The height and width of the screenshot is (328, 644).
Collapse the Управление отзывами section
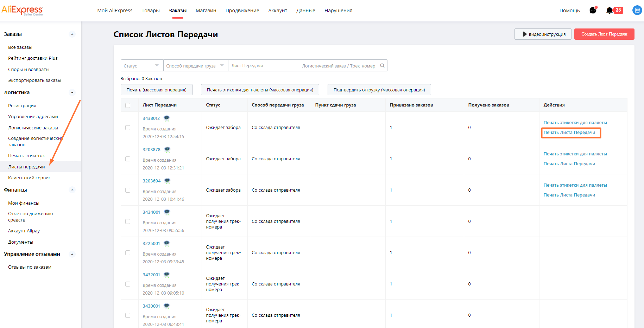coord(72,254)
